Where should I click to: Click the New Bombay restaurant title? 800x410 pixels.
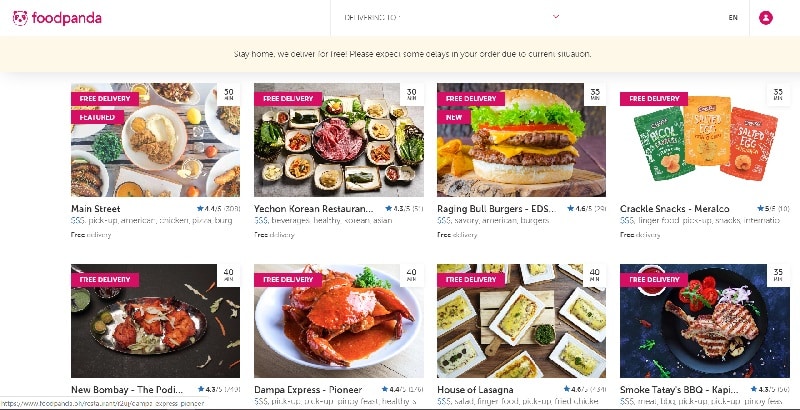127,390
